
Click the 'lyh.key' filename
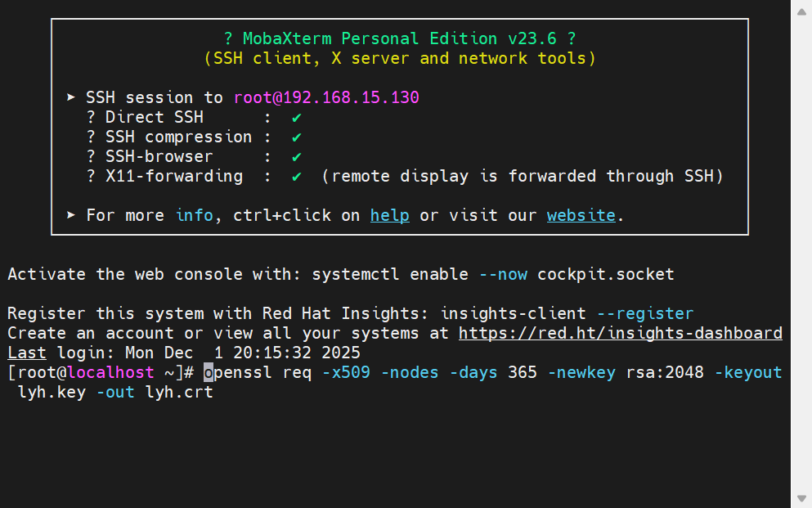click(x=52, y=393)
